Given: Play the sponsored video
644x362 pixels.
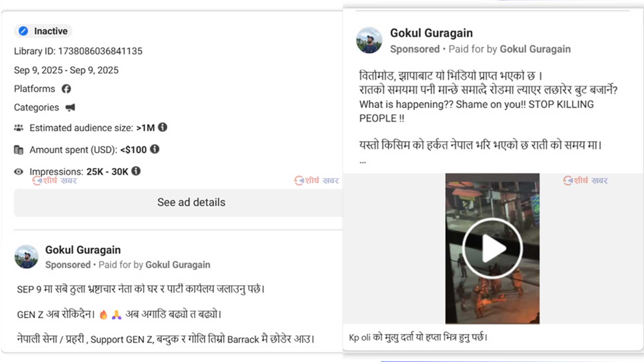Looking at the screenshot, I should coord(492,249).
